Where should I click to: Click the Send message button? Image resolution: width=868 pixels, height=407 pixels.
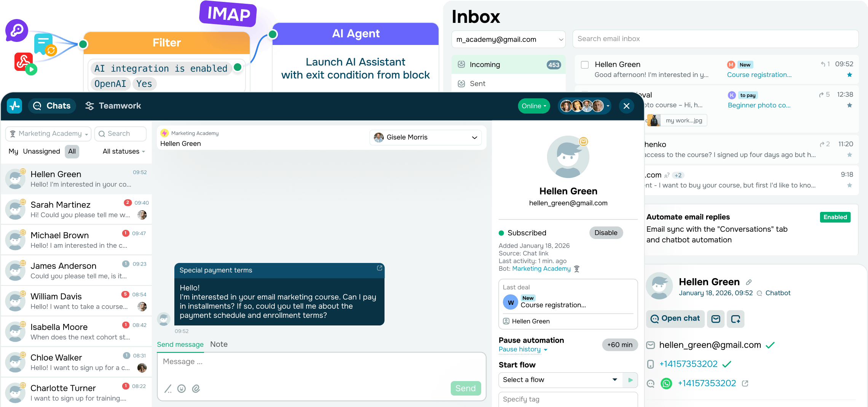click(466, 388)
